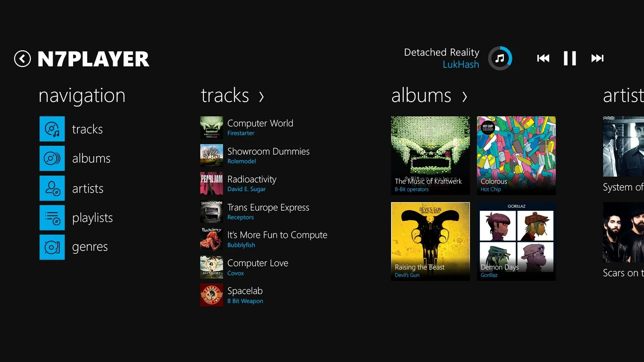Screen dimensions: 644x362
Task: Click the skip to previous track button
Action: click(x=542, y=58)
